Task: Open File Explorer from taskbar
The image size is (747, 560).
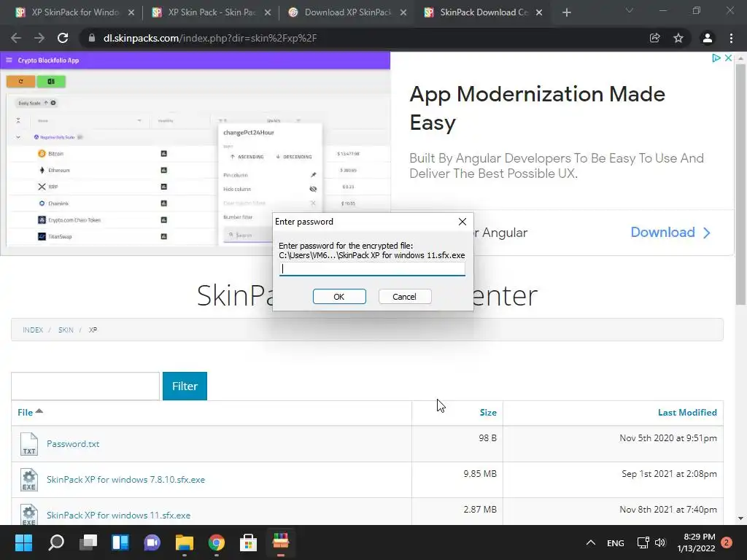Action: (x=185, y=542)
